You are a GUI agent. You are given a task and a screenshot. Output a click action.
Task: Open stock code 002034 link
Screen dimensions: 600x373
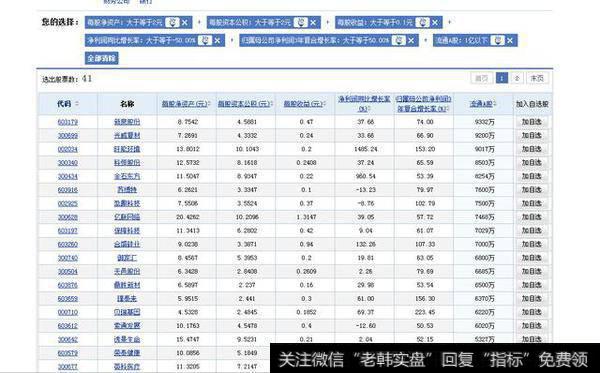68,149
